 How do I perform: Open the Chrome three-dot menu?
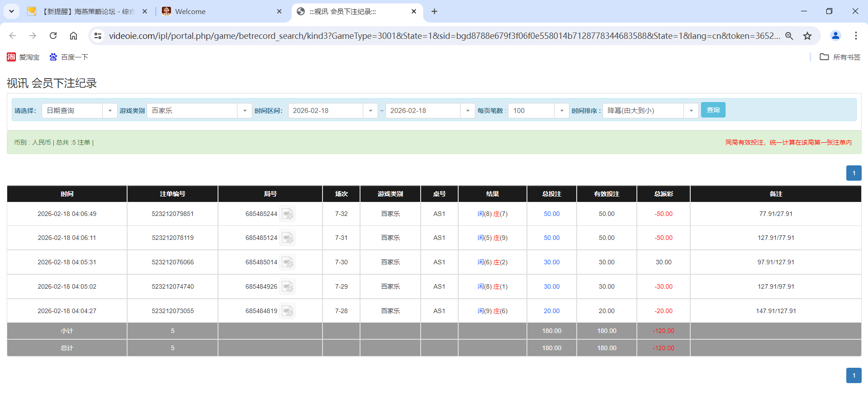856,36
